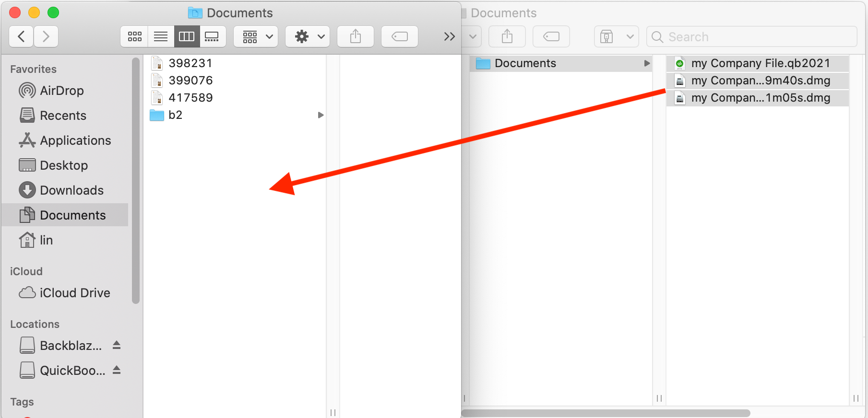The width and height of the screenshot is (868, 418).
Task: Open the partly hidden dropdown chevron in back window
Action: (472, 36)
